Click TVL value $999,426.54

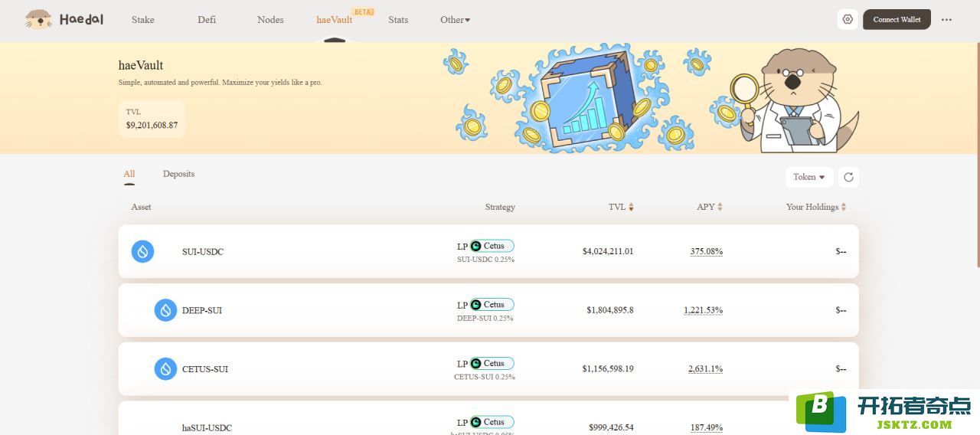tap(611, 427)
